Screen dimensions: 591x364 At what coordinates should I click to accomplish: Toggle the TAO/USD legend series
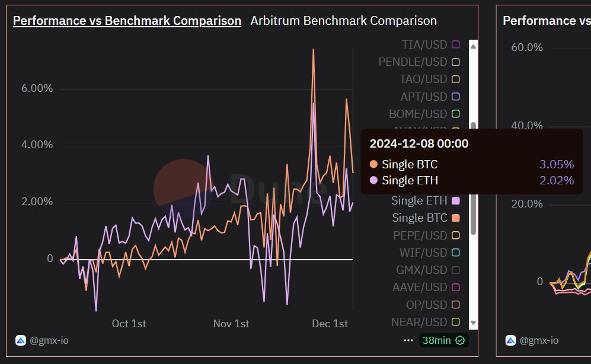tap(430, 79)
